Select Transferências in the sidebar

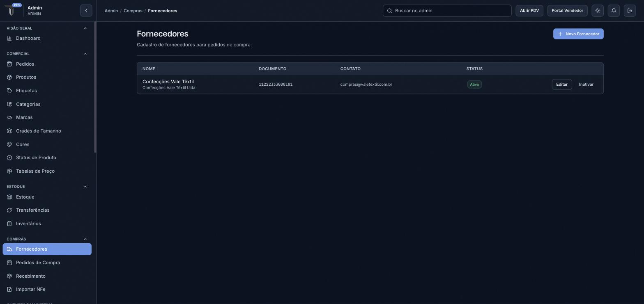click(x=47, y=210)
